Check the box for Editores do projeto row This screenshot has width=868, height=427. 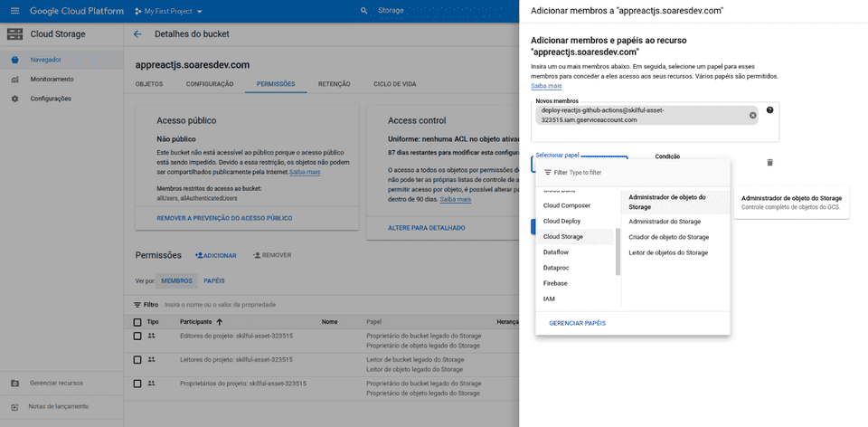(x=137, y=336)
